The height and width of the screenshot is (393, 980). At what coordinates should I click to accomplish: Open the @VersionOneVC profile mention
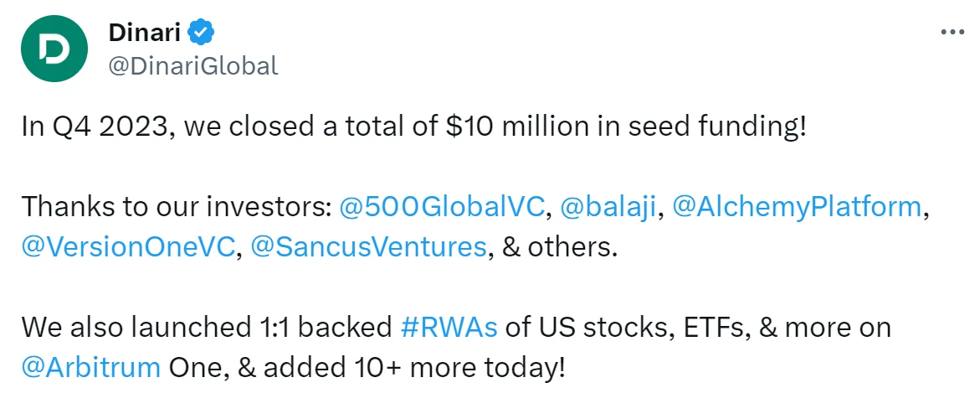(x=128, y=248)
